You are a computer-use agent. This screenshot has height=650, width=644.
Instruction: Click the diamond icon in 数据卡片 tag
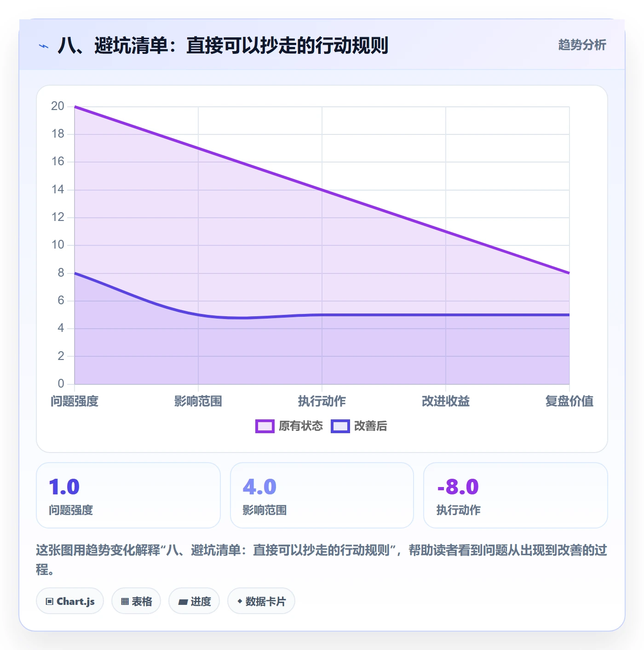click(x=240, y=601)
